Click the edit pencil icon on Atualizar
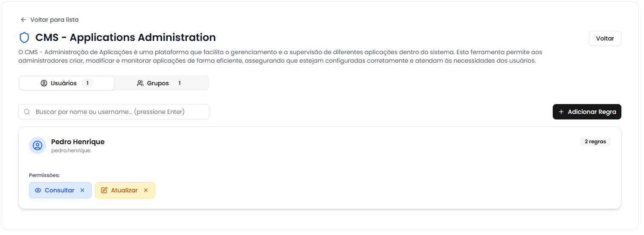 point(104,190)
